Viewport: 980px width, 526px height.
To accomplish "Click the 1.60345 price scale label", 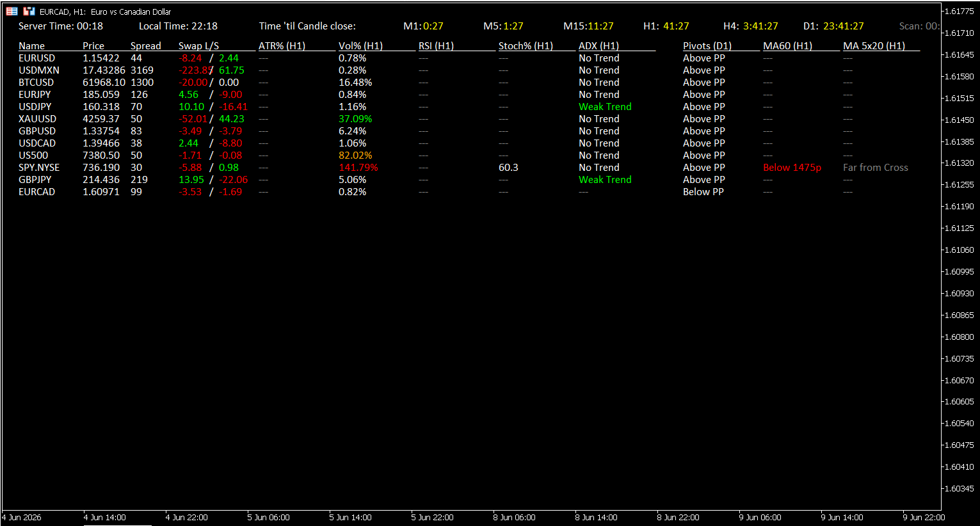I will pos(960,488).
